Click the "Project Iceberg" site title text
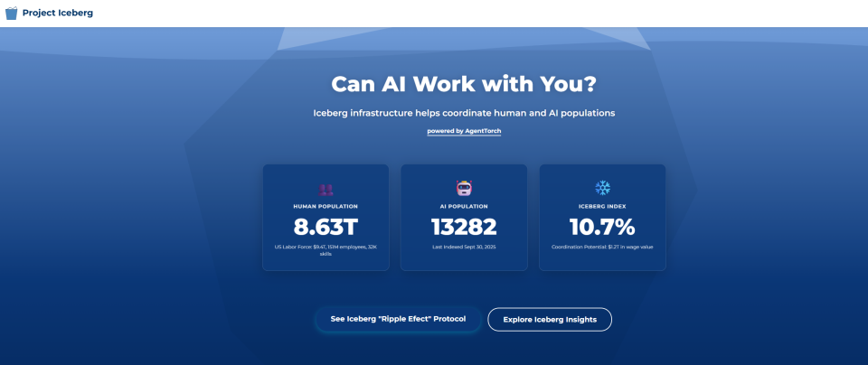Screen dimensions: 868x365 pyautogui.click(x=57, y=14)
